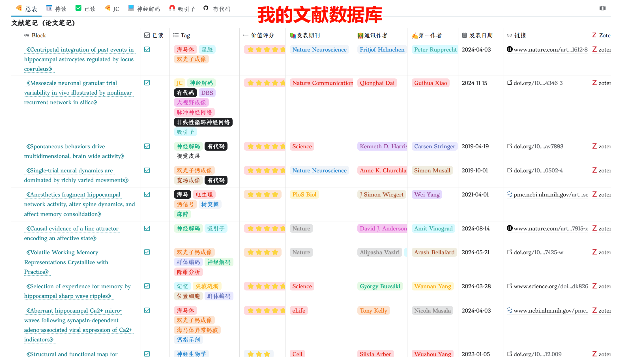Toggle 已读 checkbox for Mesoscale neuronal paper
This screenshot has width=644, height=357.
[x=147, y=83]
